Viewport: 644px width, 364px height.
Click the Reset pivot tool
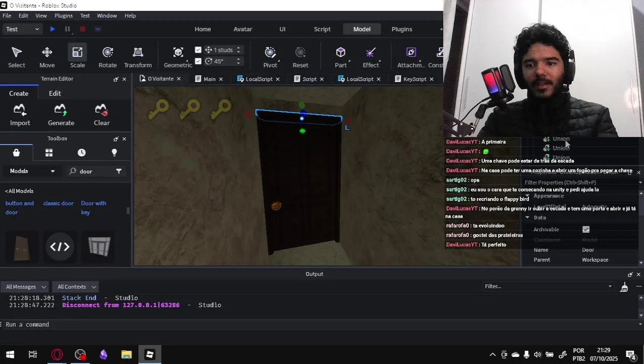[x=301, y=57]
